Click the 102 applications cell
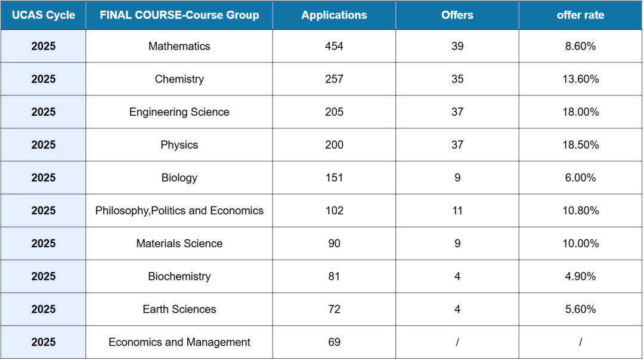The image size is (644, 360). point(335,210)
